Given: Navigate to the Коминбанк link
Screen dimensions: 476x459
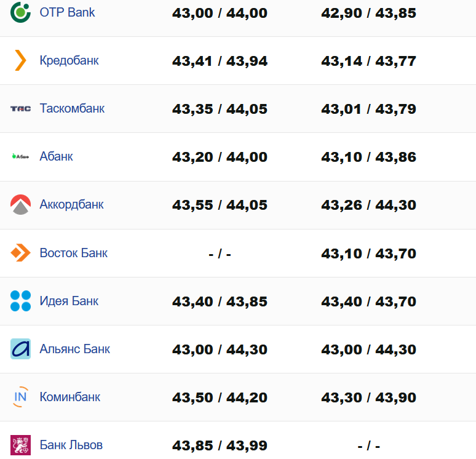Looking at the screenshot, I should [69, 397].
